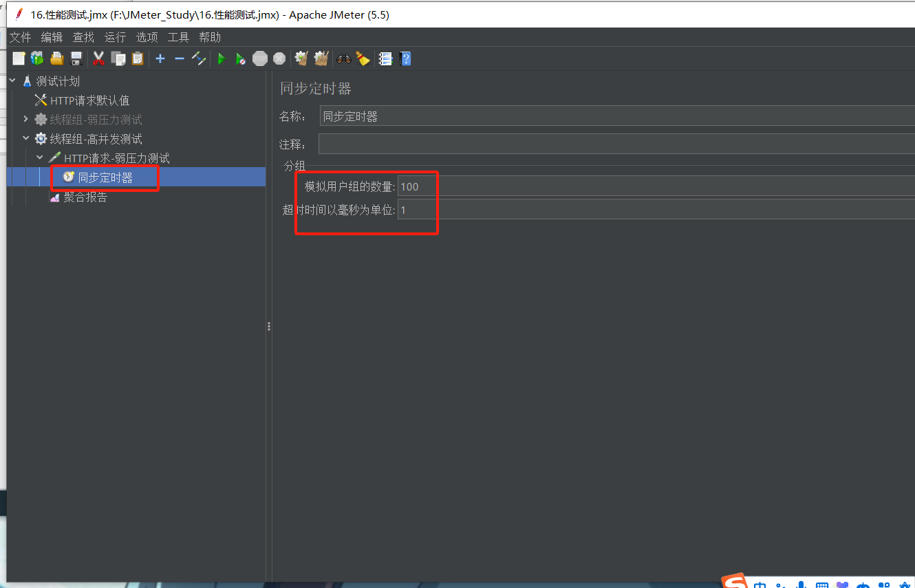Collapse the 线程组-高并发测试 node arrow

click(26, 139)
